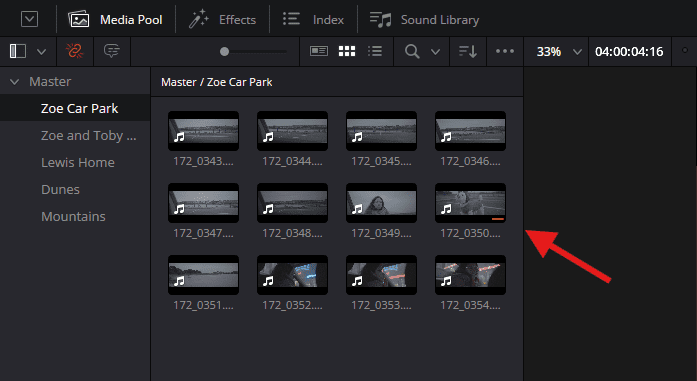Click the Master / Zoe Car Park breadcrumb
The image size is (697, 381).
pos(216,82)
